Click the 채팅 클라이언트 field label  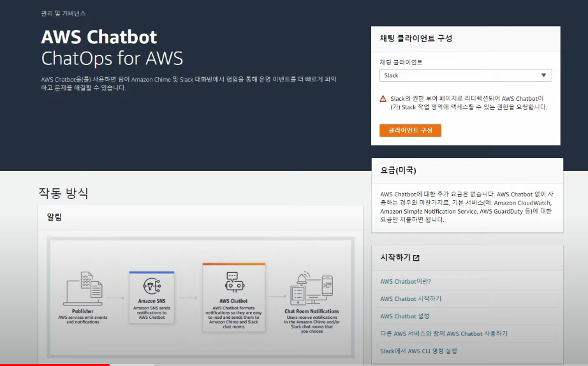401,62
